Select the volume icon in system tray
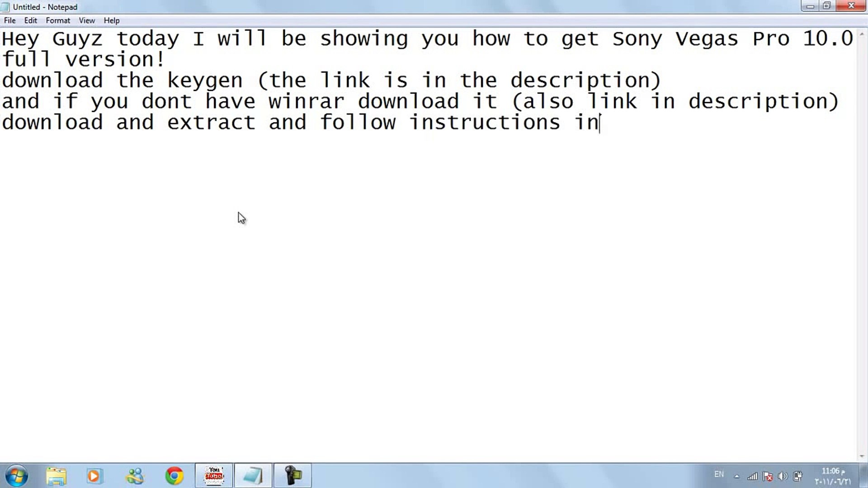This screenshot has width=868, height=488. coord(783,475)
